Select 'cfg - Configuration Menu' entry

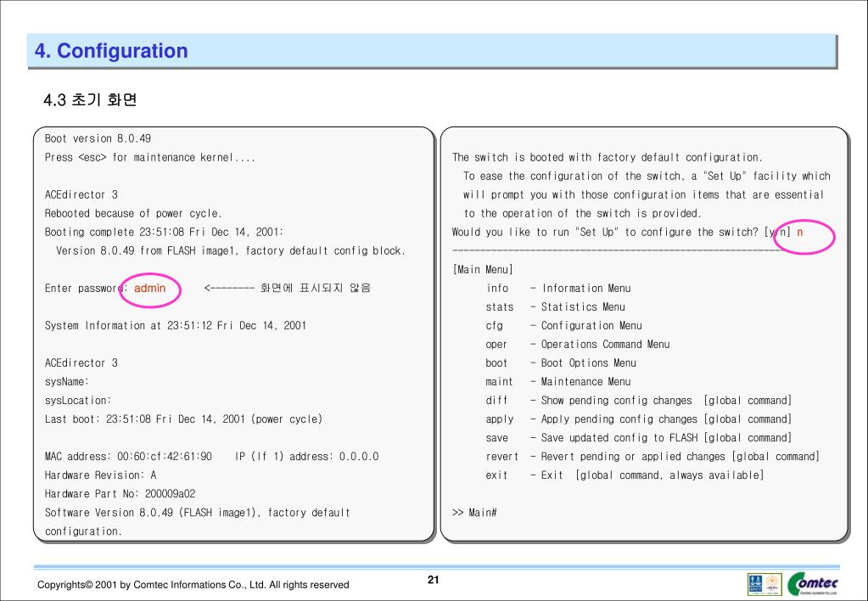[564, 326]
